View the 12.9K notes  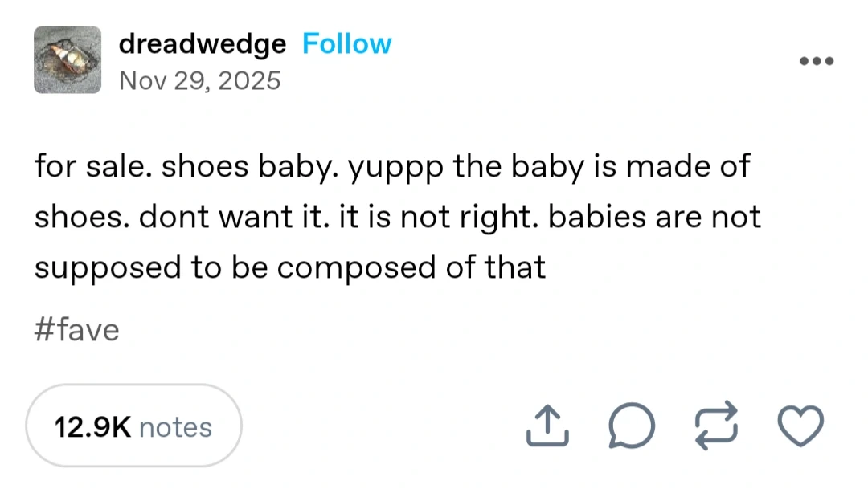pos(133,426)
